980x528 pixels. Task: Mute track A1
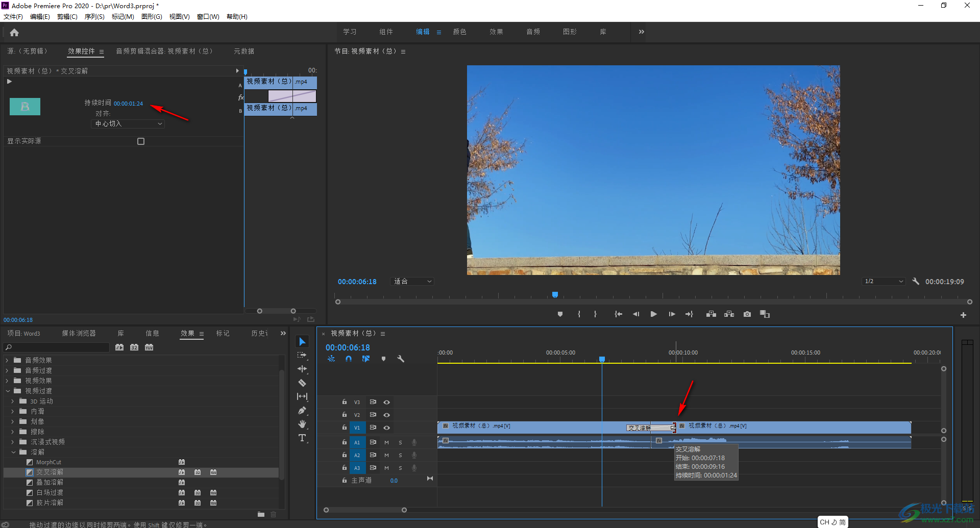click(386, 442)
